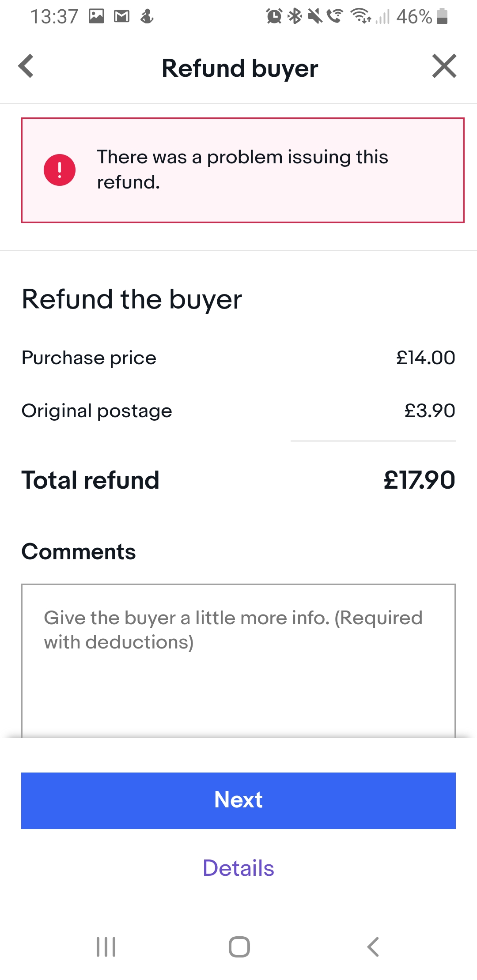Open Android recent apps button
Image resolution: width=477 pixels, height=980 pixels.
pyautogui.click(x=106, y=946)
